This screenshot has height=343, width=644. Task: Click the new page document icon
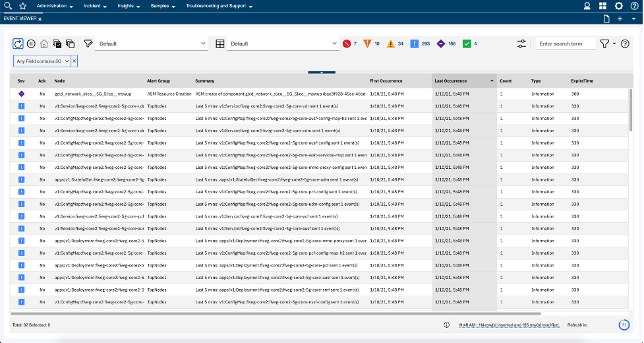coord(606,19)
